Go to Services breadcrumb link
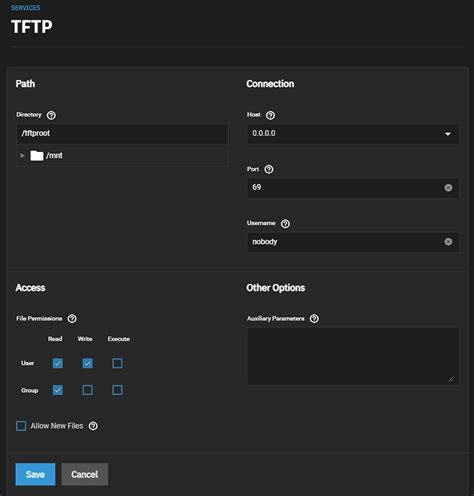Image resolution: width=474 pixels, height=496 pixels. pyautogui.click(x=25, y=8)
